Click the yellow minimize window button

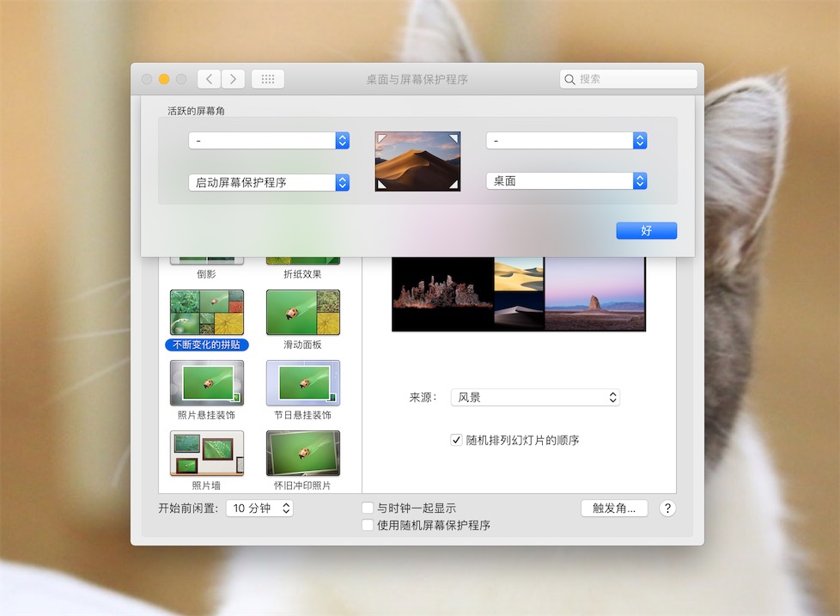click(164, 79)
